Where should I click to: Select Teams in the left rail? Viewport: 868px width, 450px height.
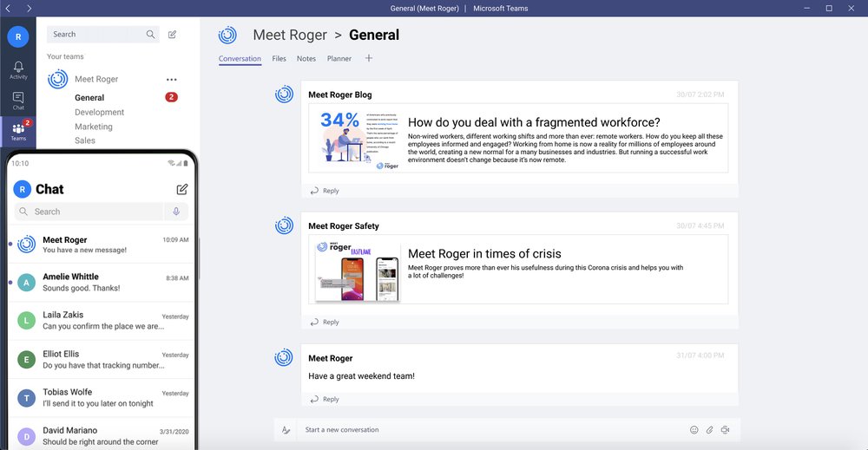(18, 132)
